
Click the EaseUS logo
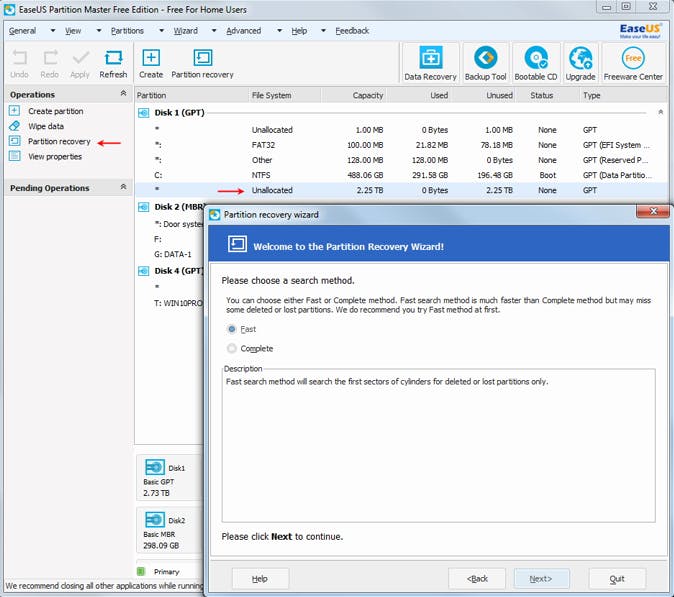(640, 31)
